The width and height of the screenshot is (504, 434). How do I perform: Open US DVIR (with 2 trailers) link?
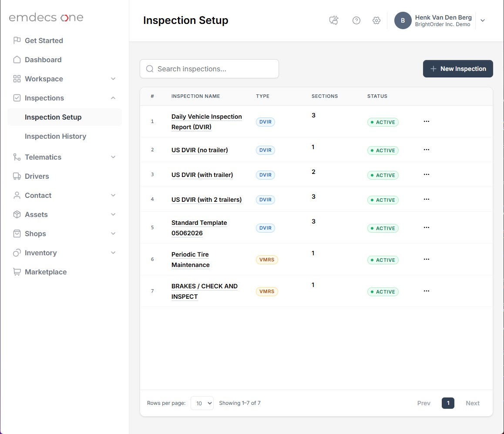206,200
